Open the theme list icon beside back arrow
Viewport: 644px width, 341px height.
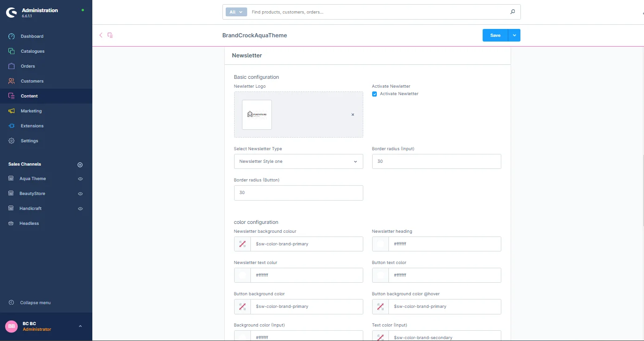[x=110, y=35]
